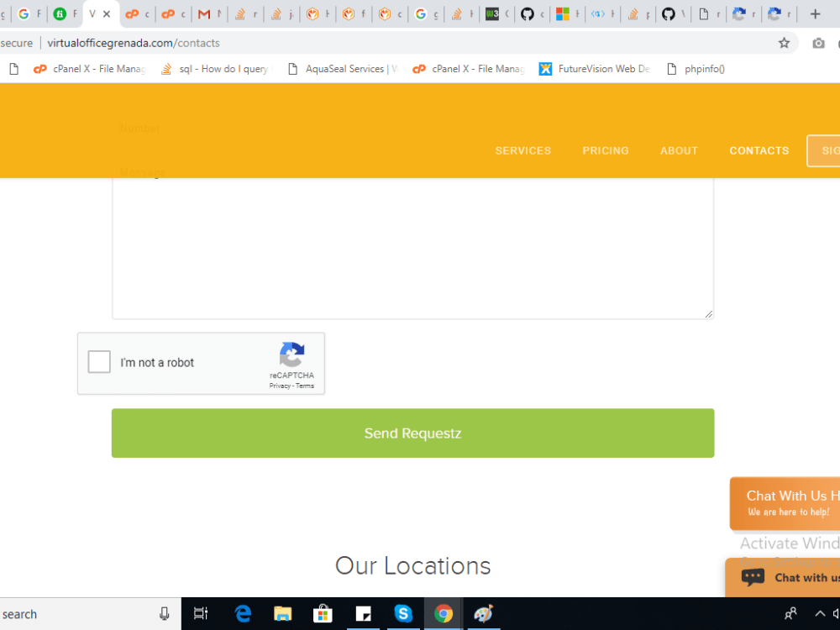The image size is (840, 630).
Task: Open the Chat With Us help banner
Action: pos(785,503)
